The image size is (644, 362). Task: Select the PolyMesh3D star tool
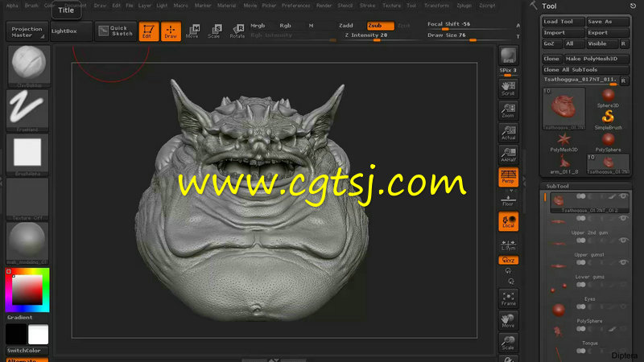tap(564, 142)
